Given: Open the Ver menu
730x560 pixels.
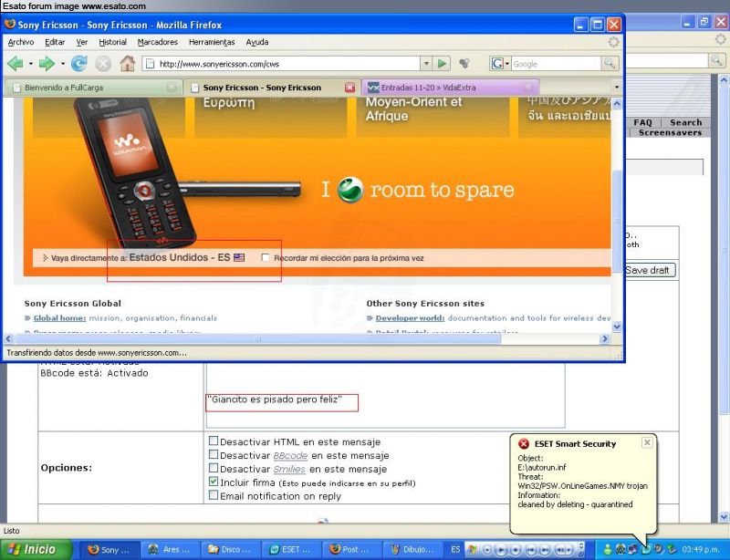Looking at the screenshot, I should (x=82, y=42).
